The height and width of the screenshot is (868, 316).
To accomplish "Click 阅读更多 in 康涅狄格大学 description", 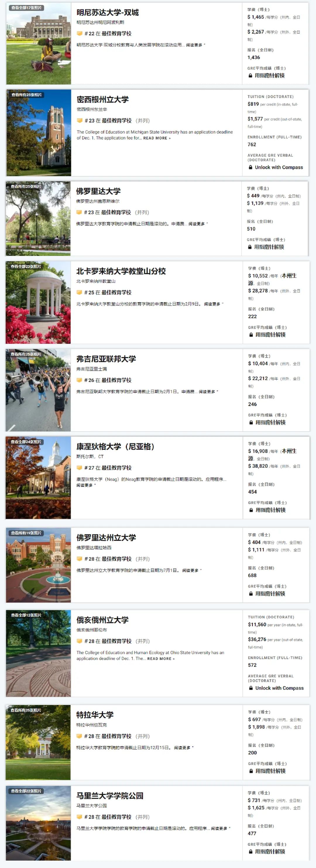I will pos(86,485).
